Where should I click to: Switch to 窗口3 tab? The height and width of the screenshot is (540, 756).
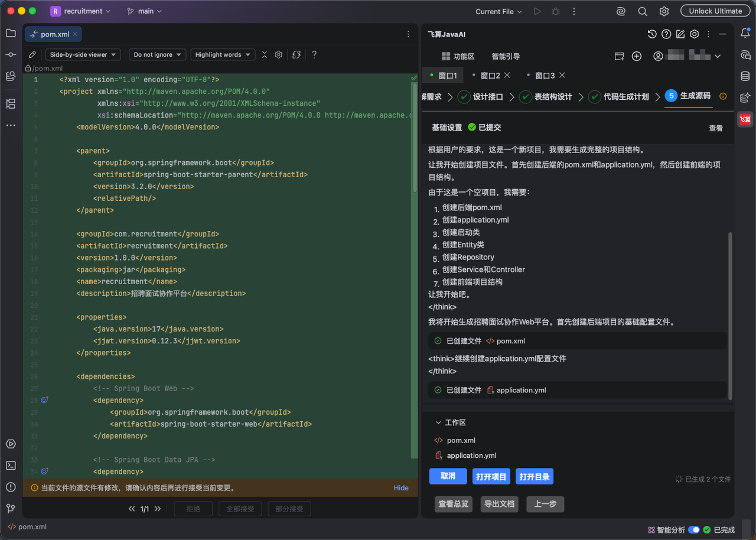(545, 76)
